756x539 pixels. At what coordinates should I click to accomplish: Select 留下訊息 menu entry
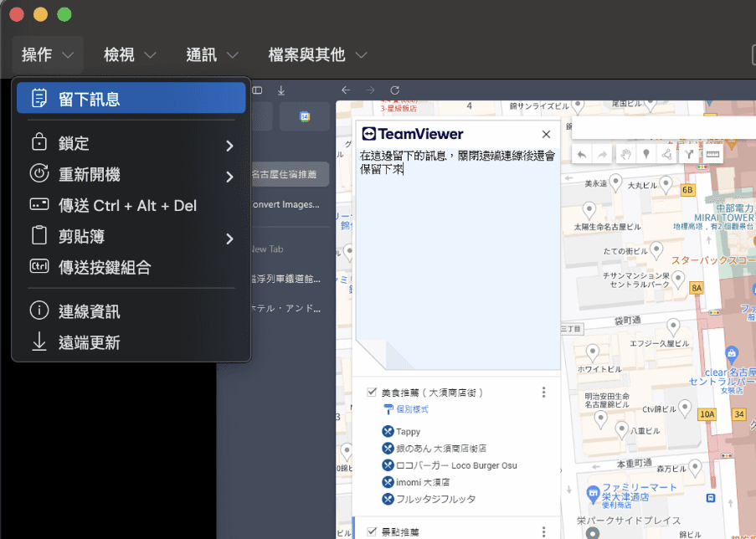(x=131, y=99)
